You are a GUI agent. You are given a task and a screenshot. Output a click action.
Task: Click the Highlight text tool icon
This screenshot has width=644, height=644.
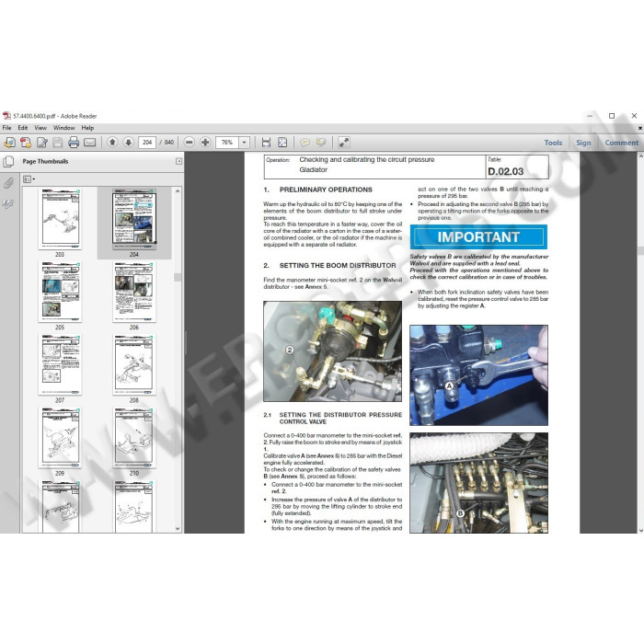point(321,143)
